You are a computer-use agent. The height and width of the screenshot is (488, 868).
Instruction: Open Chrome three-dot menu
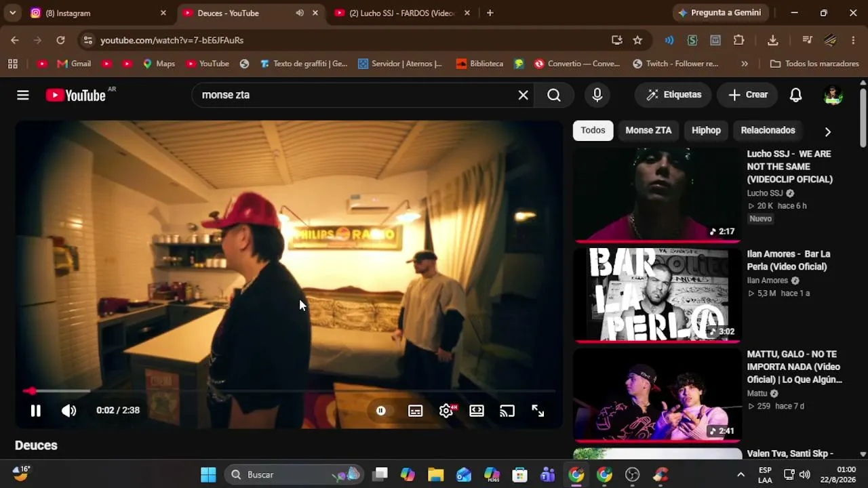853,40
